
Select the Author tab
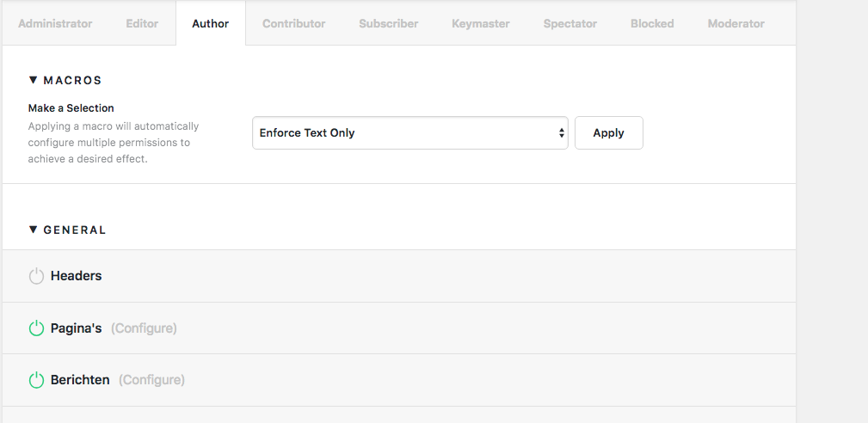click(211, 24)
